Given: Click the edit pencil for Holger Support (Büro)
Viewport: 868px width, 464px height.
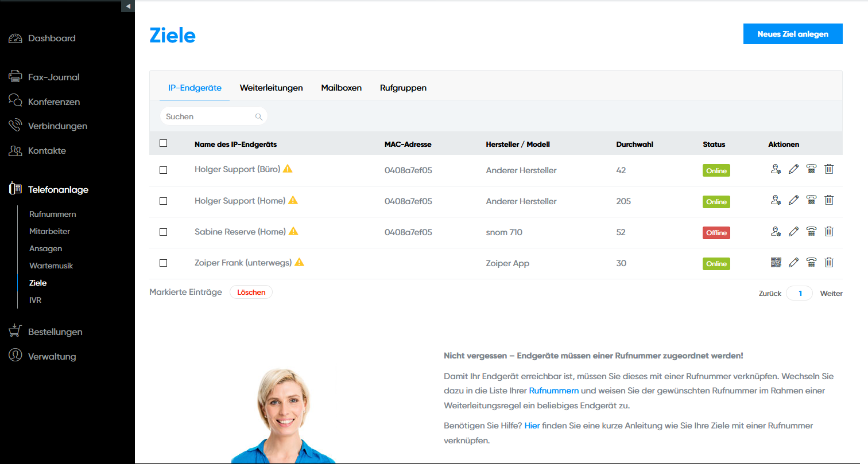Looking at the screenshot, I should pyautogui.click(x=793, y=169).
